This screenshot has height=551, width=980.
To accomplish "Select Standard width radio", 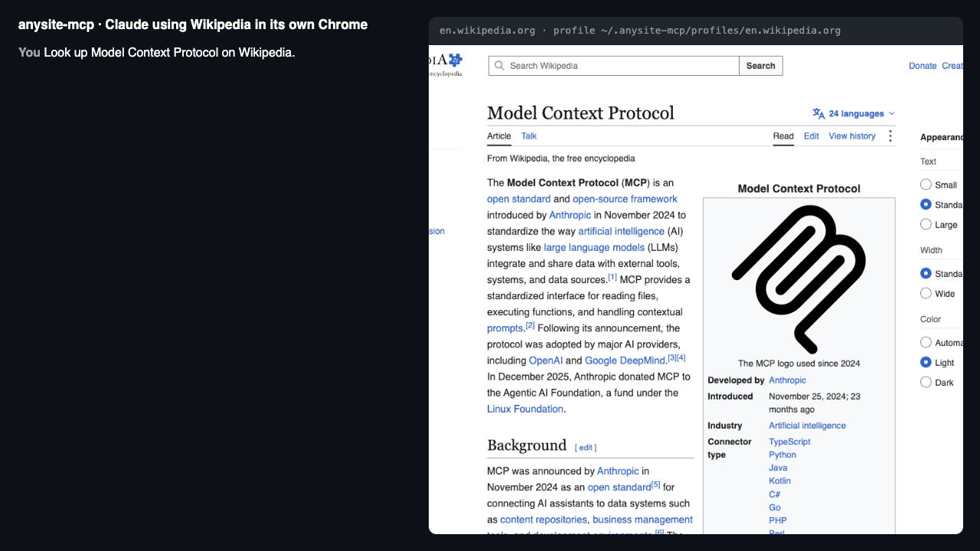I will (926, 273).
